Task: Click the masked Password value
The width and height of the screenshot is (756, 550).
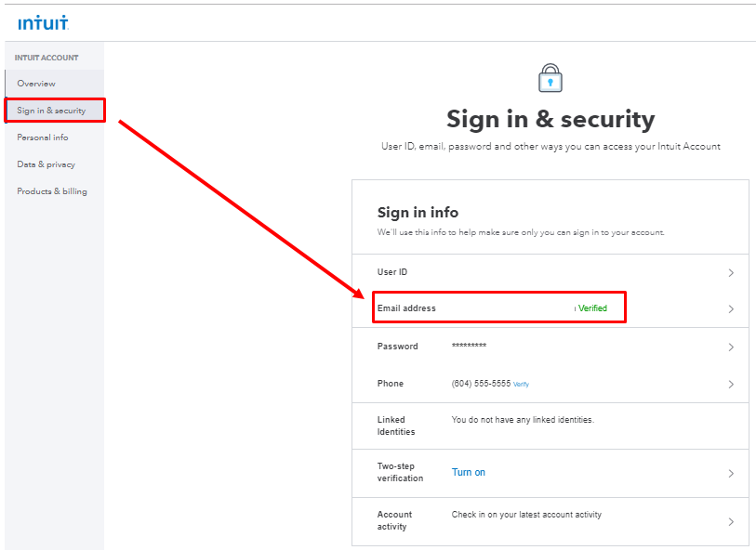Action: click(469, 345)
